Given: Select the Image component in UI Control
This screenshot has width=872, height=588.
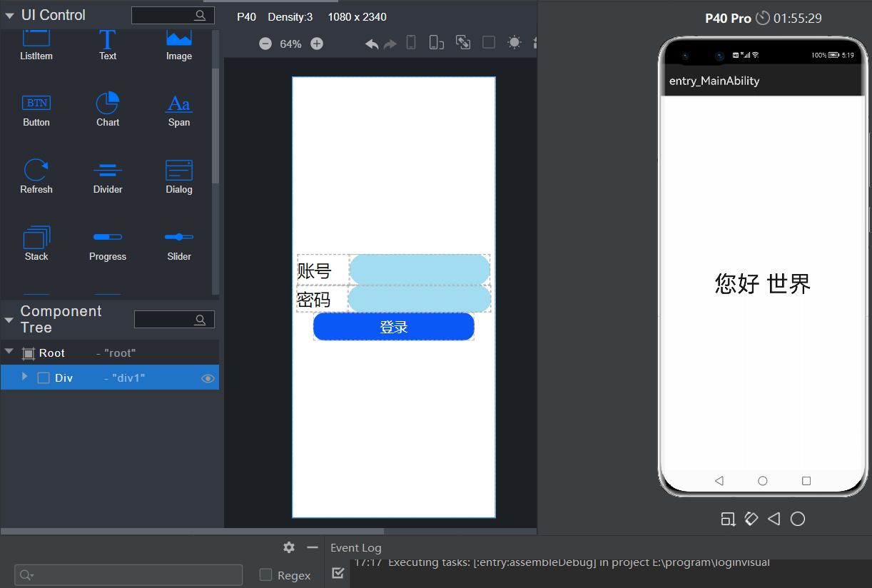Looking at the screenshot, I should coord(179,44).
